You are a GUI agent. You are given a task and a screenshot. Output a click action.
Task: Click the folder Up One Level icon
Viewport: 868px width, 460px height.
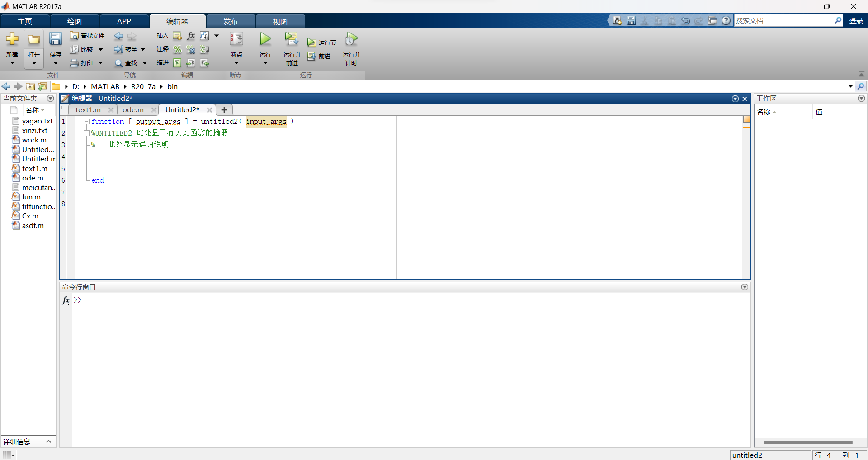pos(30,86)
